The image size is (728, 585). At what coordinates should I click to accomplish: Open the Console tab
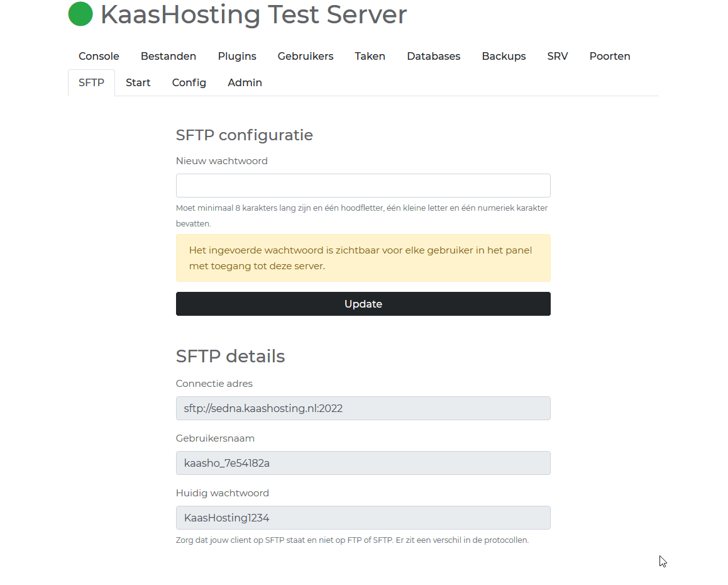click(x=99, y=56)
